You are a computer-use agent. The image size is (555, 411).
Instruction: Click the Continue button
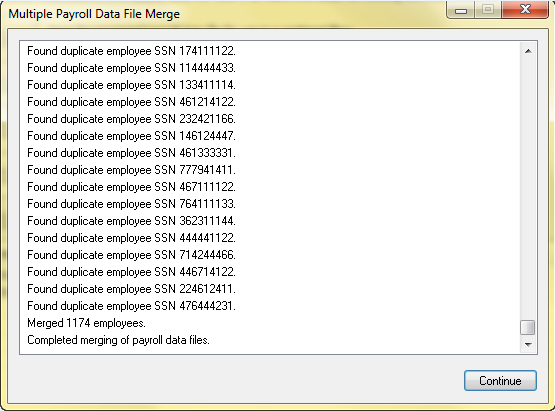pos(500,381)
